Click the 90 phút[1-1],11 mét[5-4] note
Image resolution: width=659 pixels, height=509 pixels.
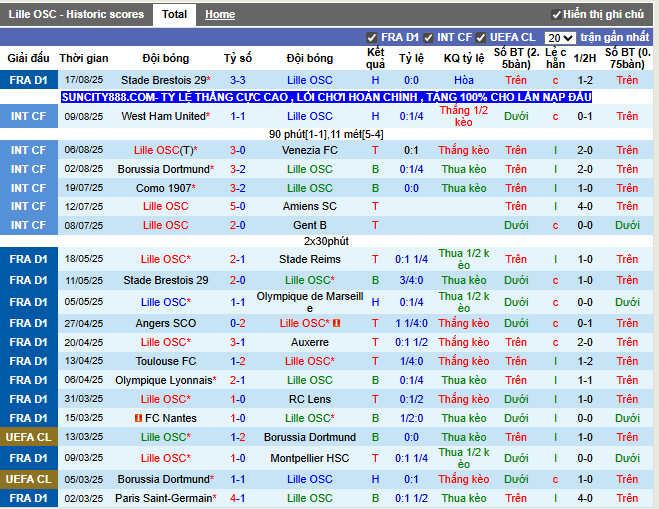(326, 135)
